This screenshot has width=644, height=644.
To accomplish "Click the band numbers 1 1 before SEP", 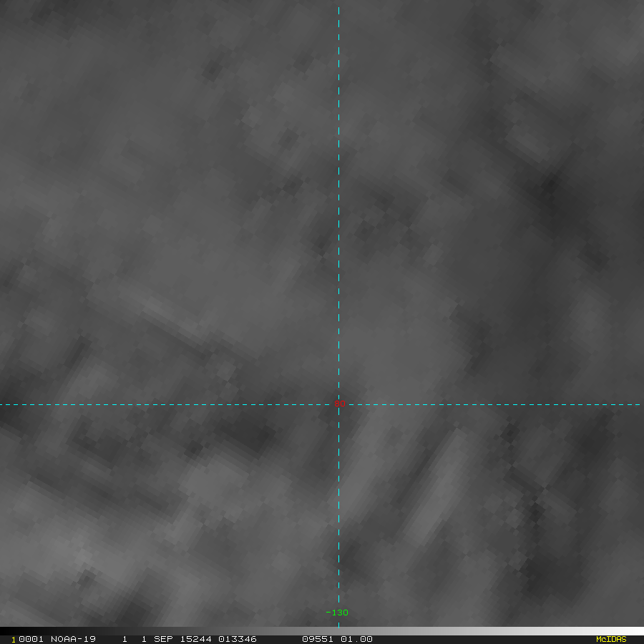I will (x=134, y=639).
